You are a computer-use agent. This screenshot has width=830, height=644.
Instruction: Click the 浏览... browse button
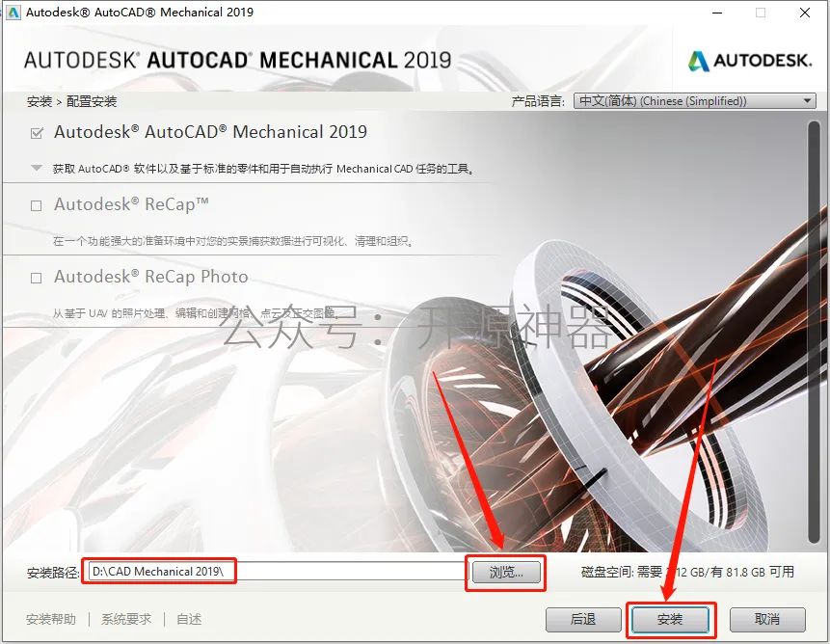coord(506,572)
